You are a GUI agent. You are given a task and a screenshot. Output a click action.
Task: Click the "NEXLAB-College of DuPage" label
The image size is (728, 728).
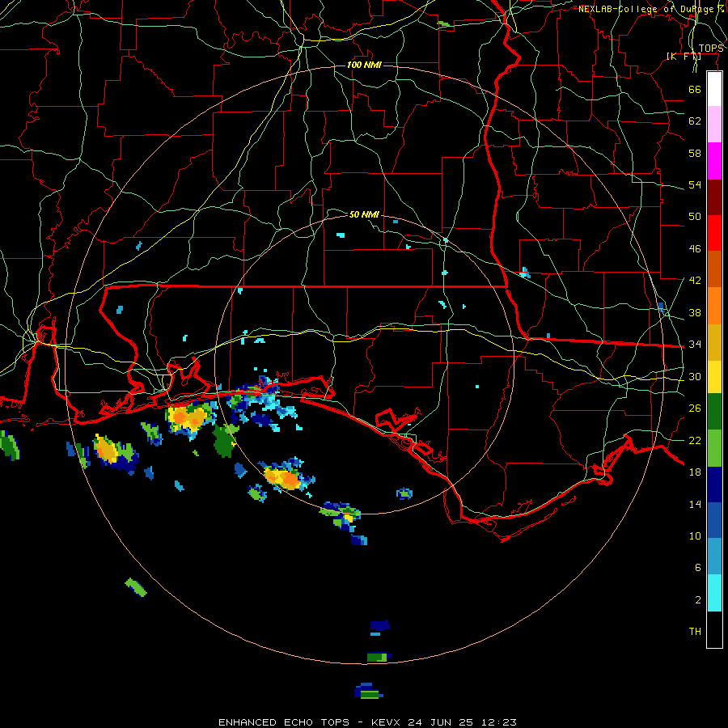[646, 9]
